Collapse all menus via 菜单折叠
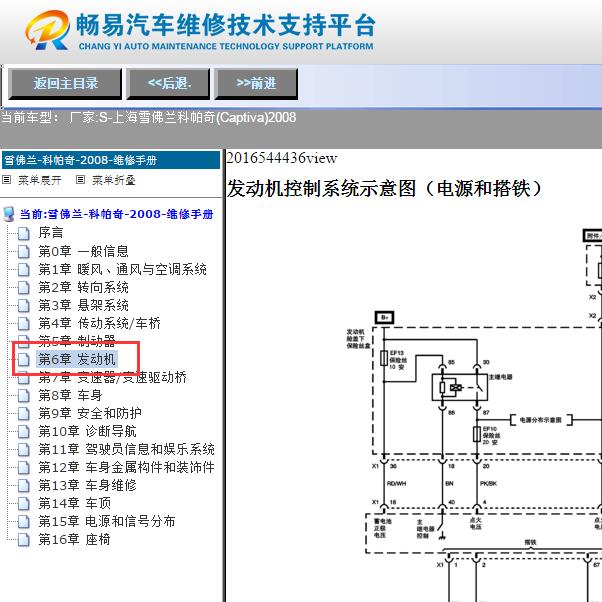This screenshot has width=602, height=602. (x=114, y=180)
